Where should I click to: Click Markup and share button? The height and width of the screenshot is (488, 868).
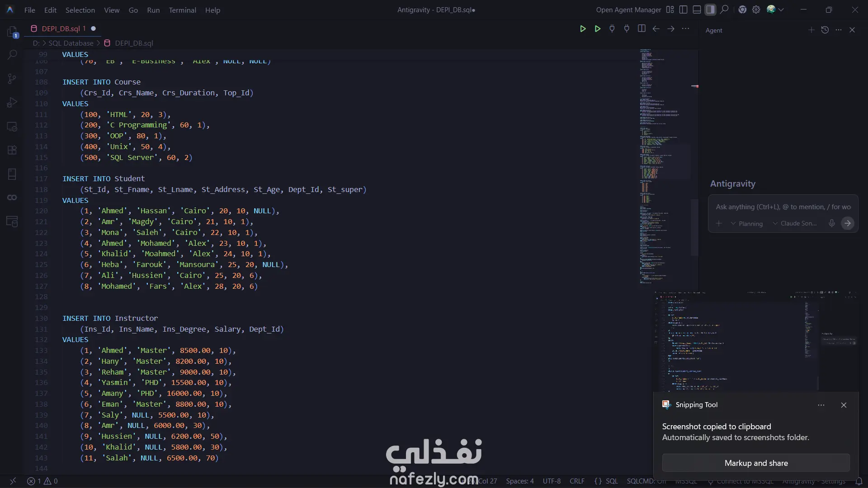tap(756, 463)
